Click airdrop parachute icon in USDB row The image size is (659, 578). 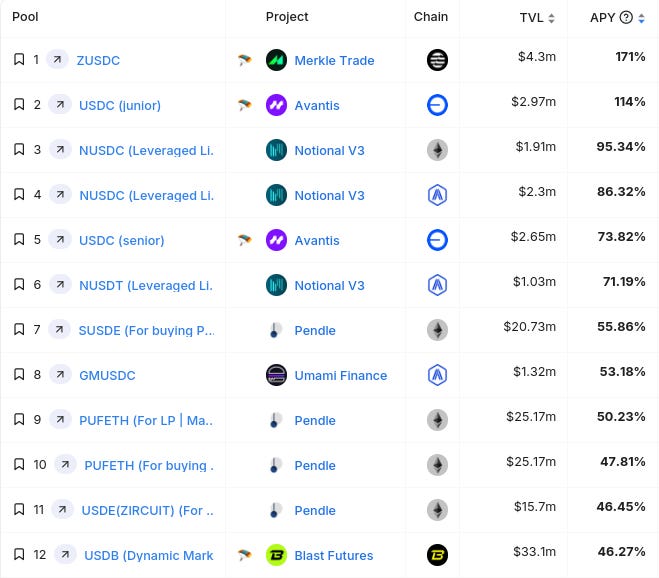coord(244,555)
